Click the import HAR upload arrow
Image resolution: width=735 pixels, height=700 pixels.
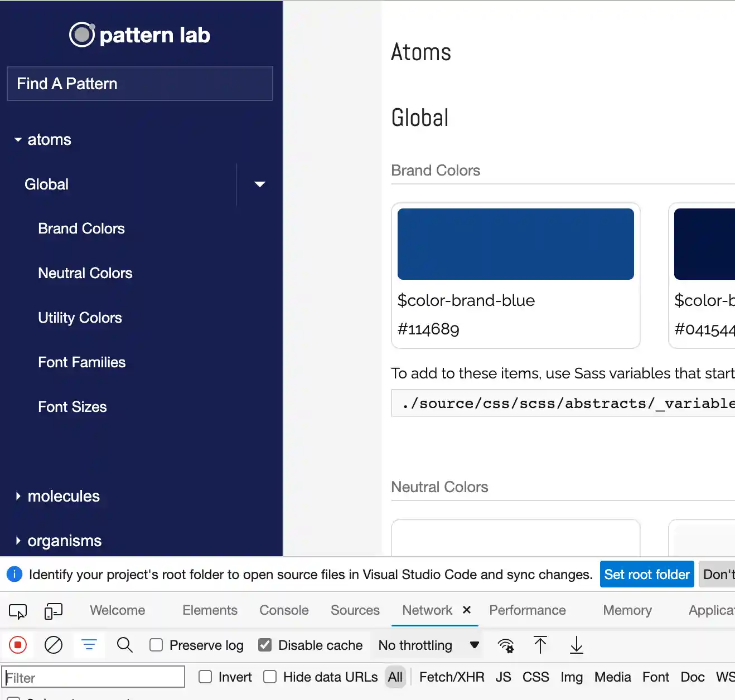point(540,645)
